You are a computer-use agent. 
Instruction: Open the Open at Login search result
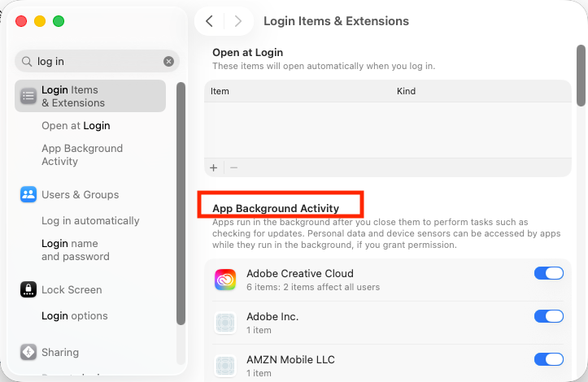76,126
